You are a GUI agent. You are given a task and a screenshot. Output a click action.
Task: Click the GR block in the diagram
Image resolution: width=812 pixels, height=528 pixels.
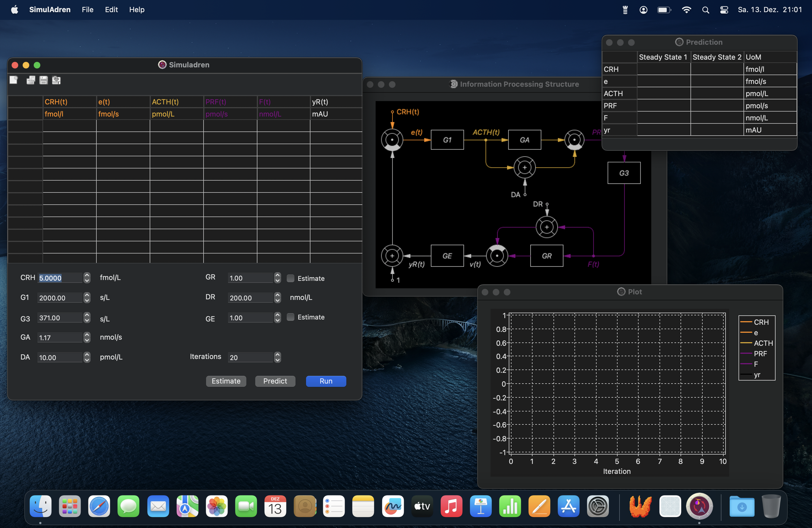click(x=546, y=256)
